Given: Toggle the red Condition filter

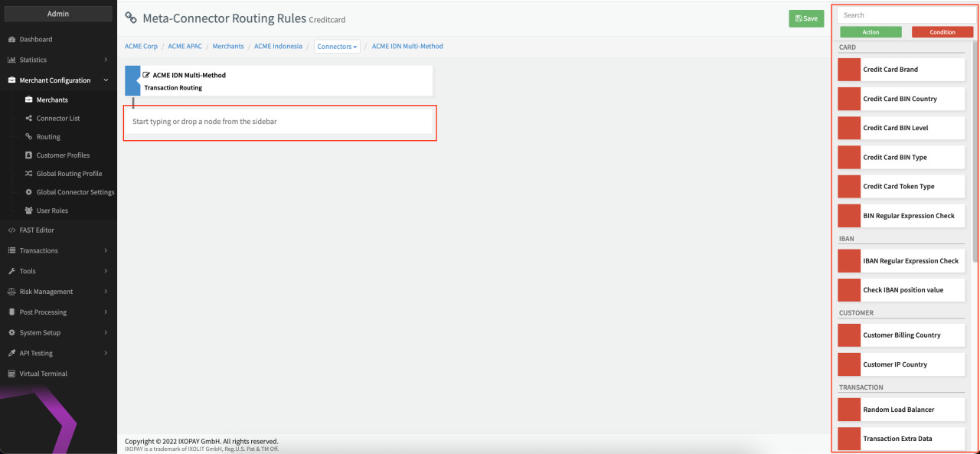Looking at the screenshot, I should coord(942,32).
